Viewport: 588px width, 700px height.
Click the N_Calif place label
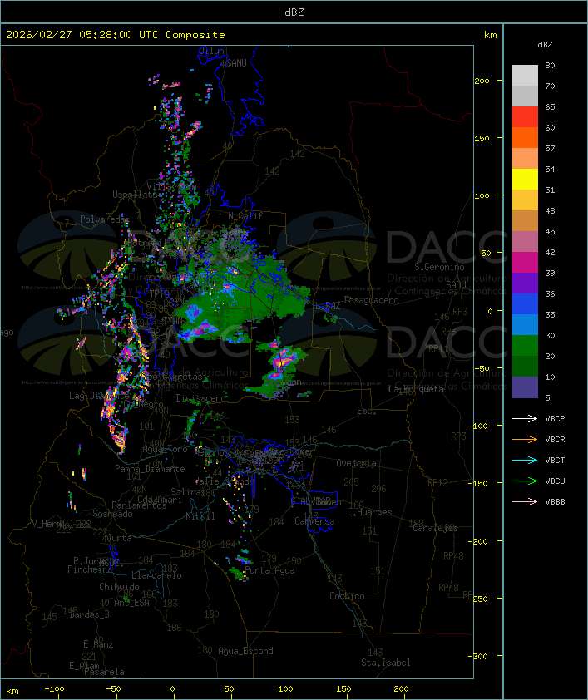tap(245, 216)
